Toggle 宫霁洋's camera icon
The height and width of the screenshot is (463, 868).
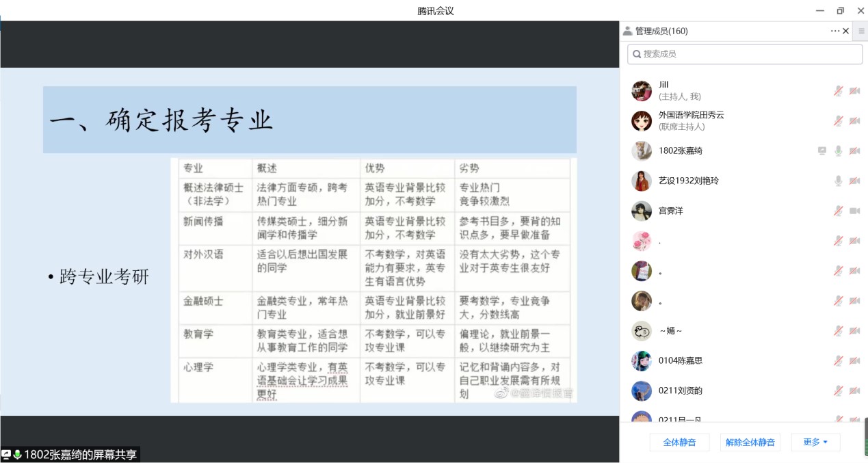[x=854, y=211]
